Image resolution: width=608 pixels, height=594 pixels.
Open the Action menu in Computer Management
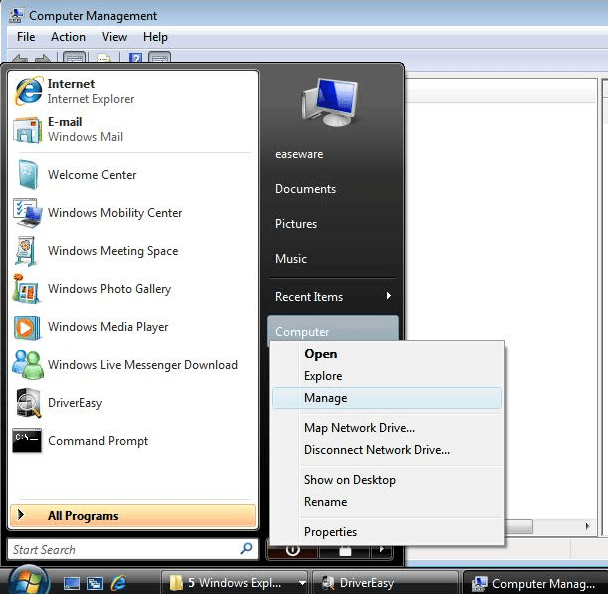tap(68, 37)
